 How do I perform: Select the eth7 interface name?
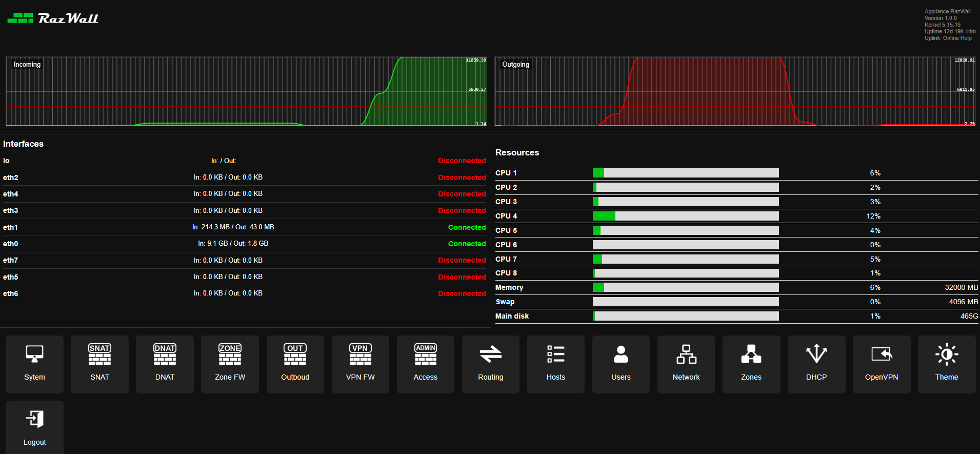coord(11,260)
